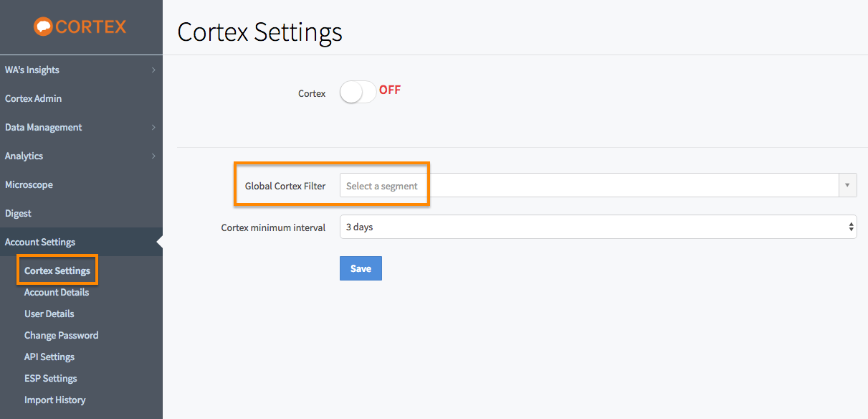868x419 pixels.
Task: Open Cortex Admin in the sidebar
Action: point(34,98)
